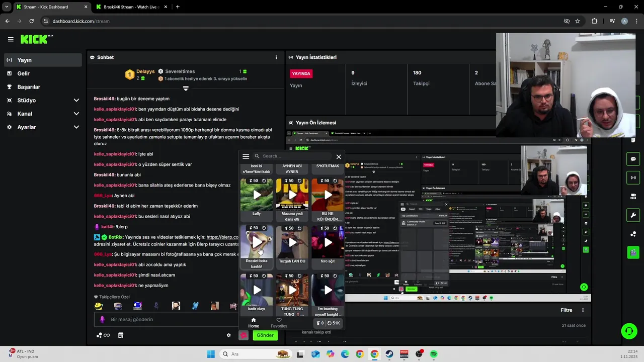Open Steam from the taskbar
The height and width of the screenshot is (362, 644).
[389, 354]
